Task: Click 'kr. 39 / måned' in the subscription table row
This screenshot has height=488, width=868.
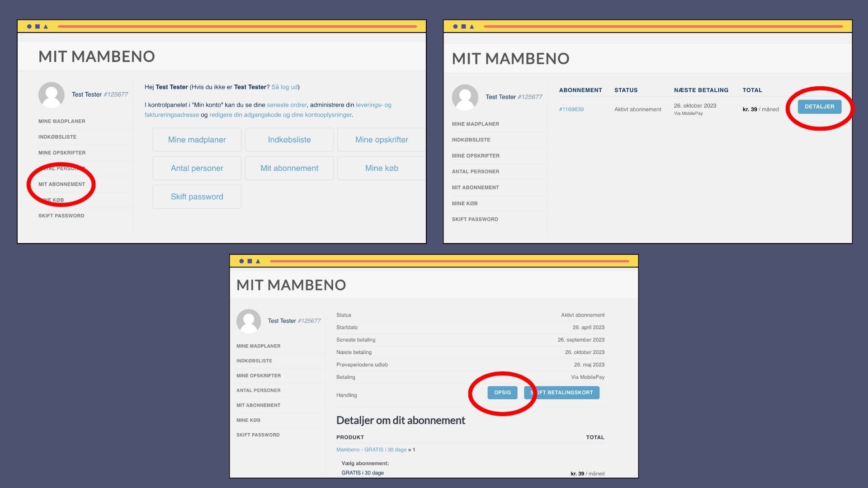Action: 761,109
